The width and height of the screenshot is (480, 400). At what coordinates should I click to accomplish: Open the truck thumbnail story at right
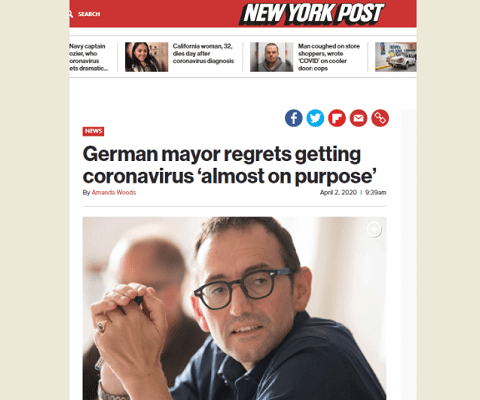396,57
